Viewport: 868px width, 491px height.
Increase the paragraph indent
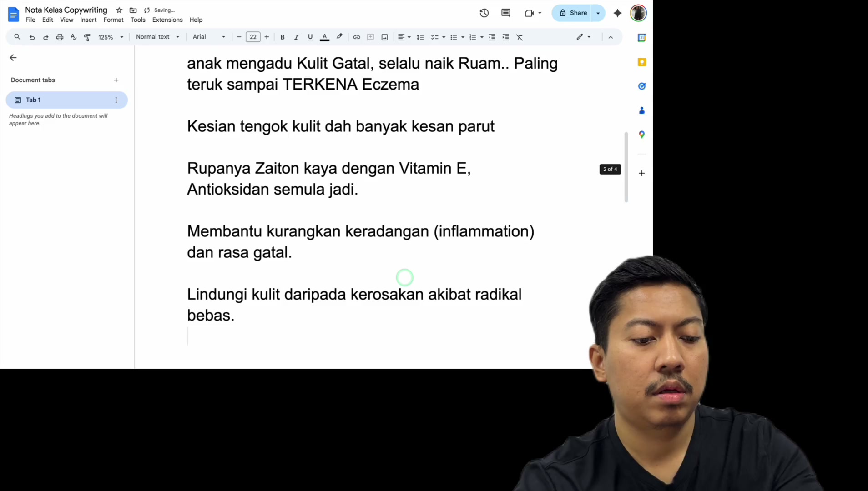pos(505,37)
